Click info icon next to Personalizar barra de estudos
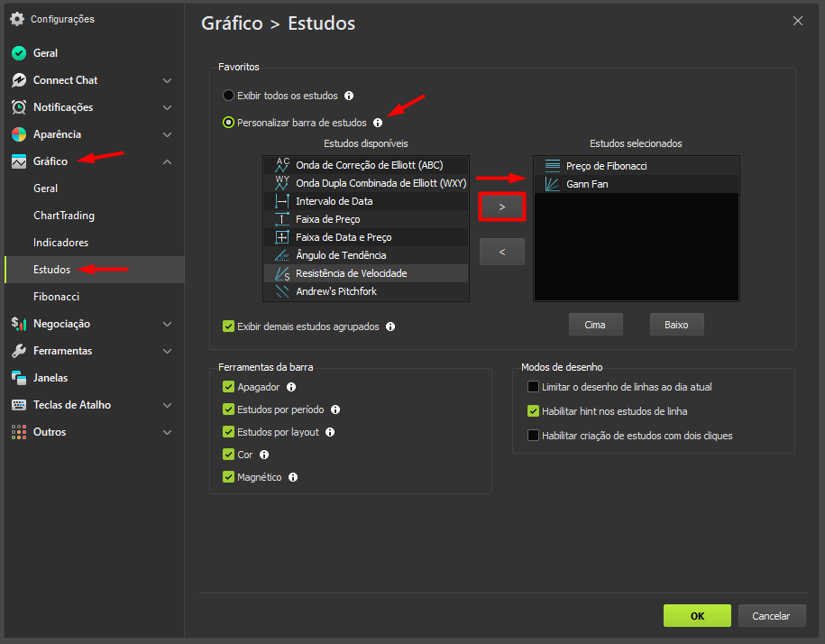 pyautogui.click(x=378, y=123)
